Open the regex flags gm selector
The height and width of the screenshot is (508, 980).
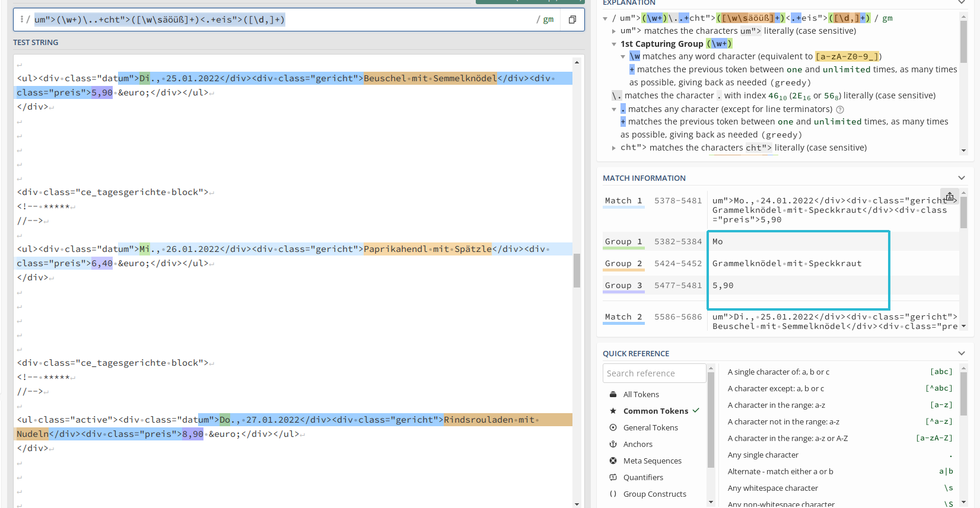tap(548, 20)
